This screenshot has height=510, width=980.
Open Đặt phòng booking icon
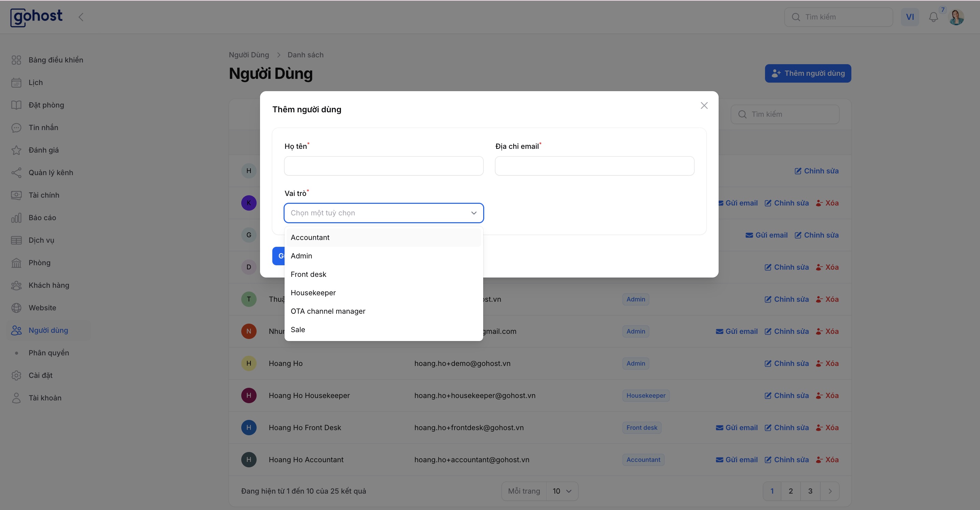coord(16,105)
